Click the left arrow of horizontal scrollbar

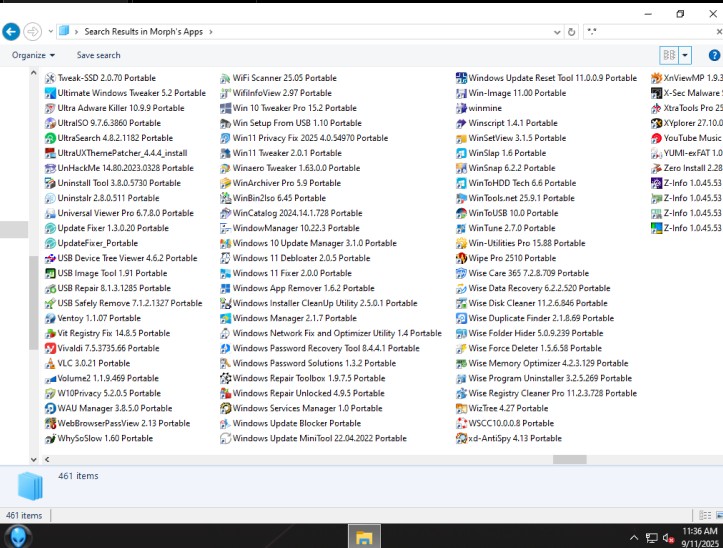[47, 460]
